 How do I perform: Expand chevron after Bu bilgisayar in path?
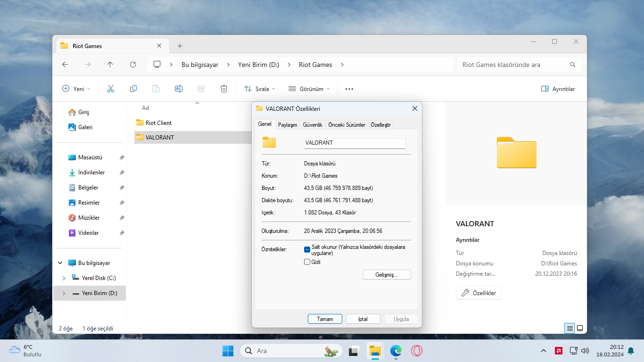coord(228,65)
